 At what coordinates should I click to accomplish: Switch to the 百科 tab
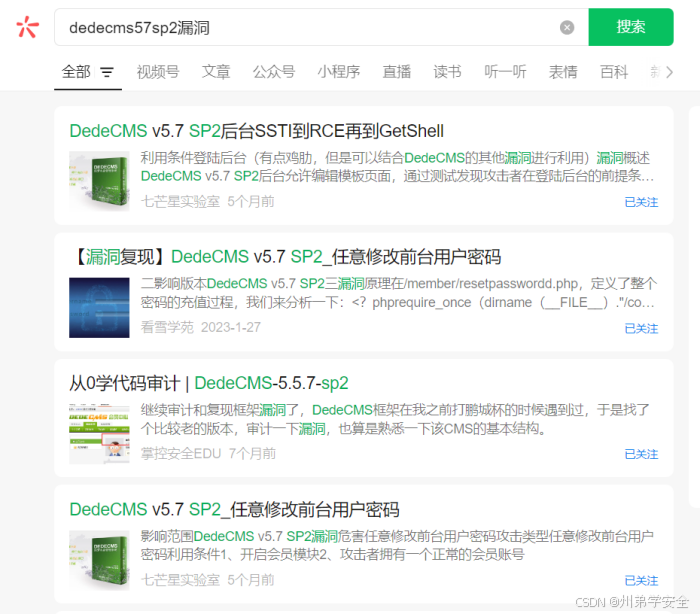coord(614,72)
